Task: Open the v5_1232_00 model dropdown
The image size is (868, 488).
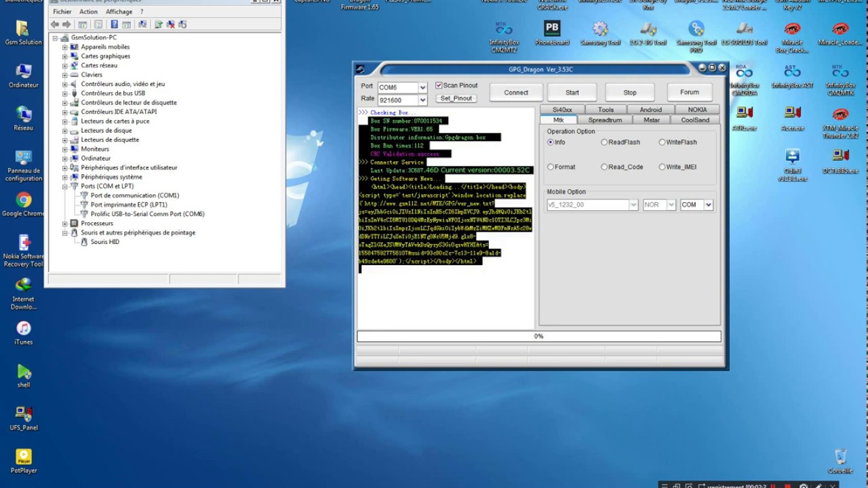Action: (633, 205)
